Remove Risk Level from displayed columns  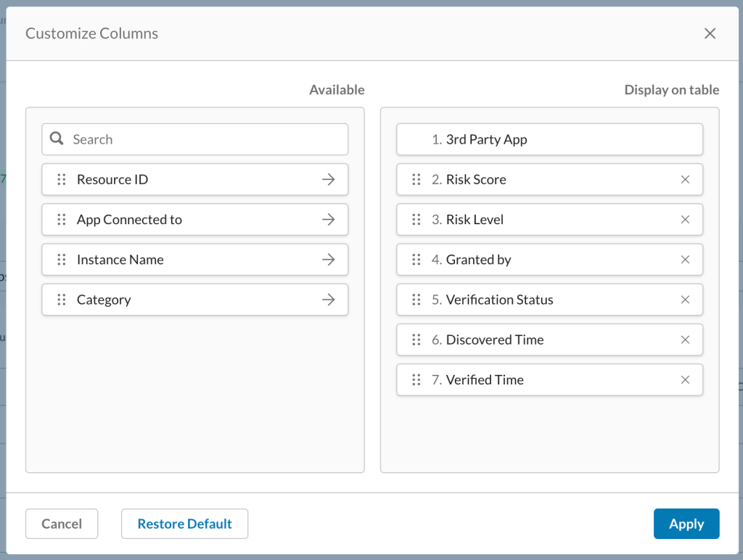[x=685, y=219]
